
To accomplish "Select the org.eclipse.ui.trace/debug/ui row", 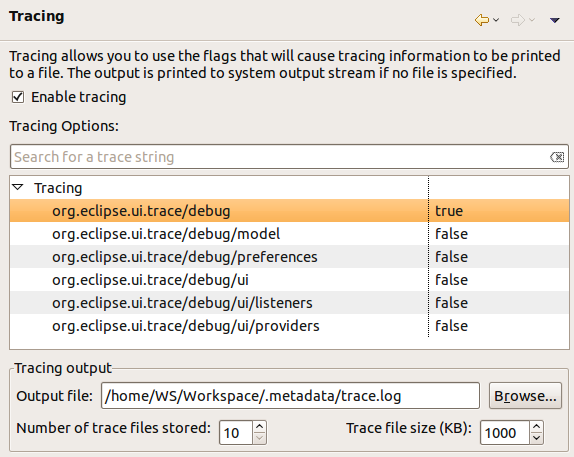I will (289, 280).
